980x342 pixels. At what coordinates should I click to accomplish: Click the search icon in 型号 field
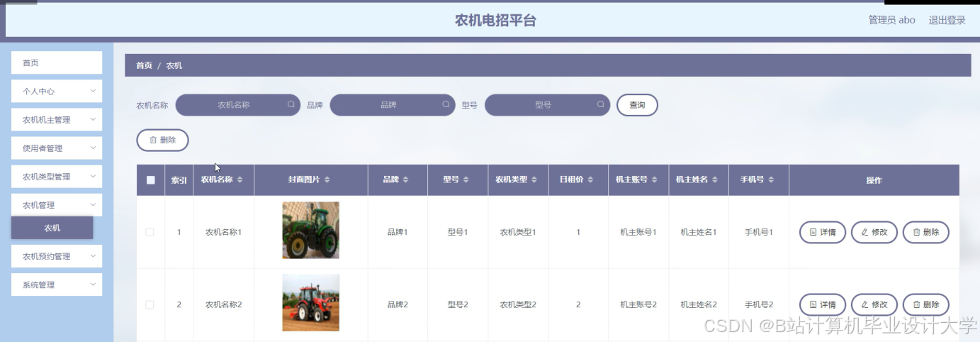[x=600, y=104]
